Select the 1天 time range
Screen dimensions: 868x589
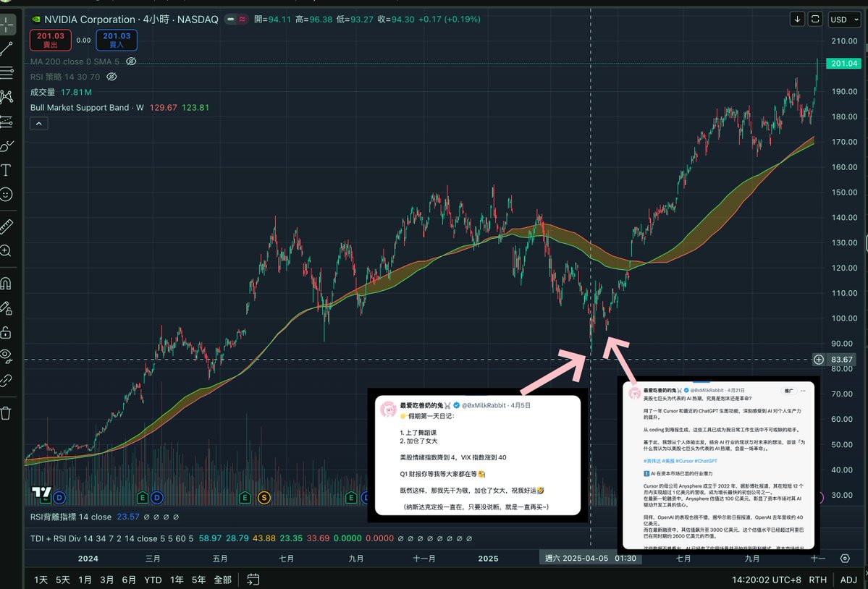(41, 580)
